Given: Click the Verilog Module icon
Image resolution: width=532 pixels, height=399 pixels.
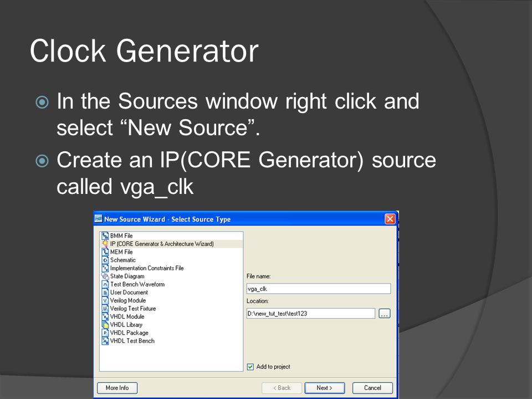Looking at the screenshot, I should 105,300.
